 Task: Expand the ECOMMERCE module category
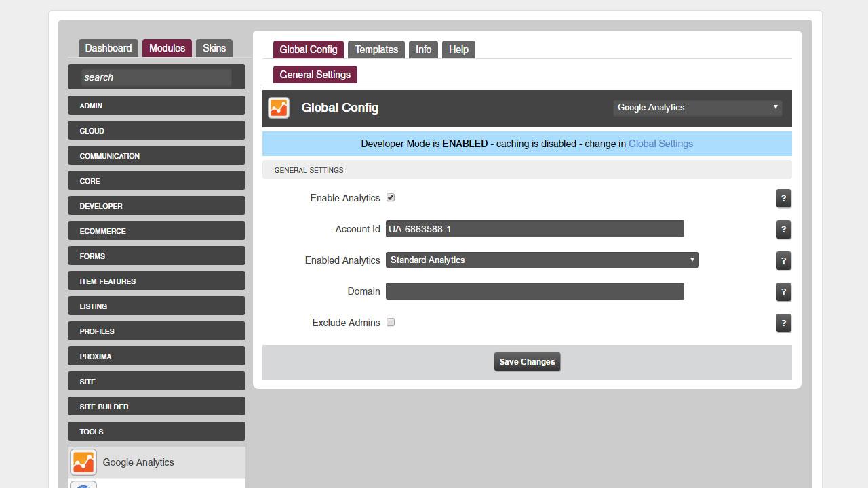(x=157, y=231)
